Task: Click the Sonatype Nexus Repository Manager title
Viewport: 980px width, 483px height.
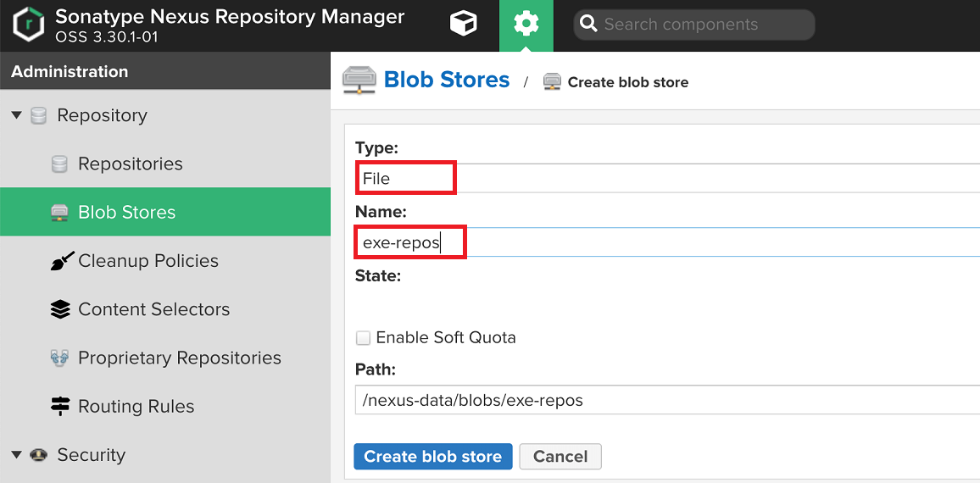Action: point(230,16)
